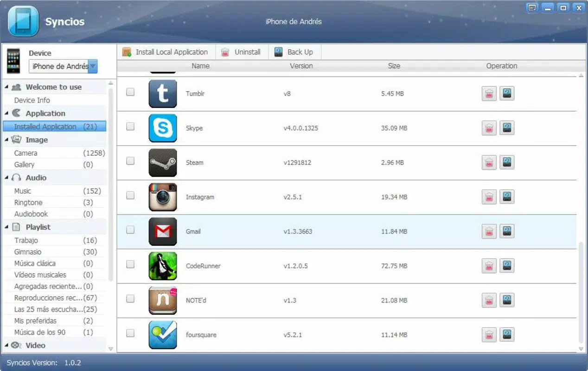Tick the Gmail checkbox
Image resolution: width=588 pixels, height=371 pixels.
tap(130, 230)
